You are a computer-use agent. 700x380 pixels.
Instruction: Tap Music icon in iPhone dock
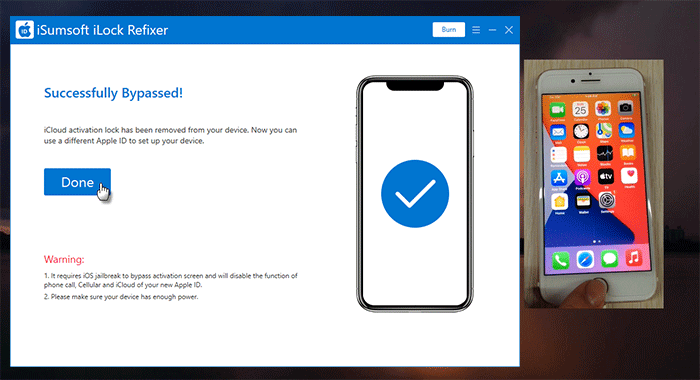point(633,257)
